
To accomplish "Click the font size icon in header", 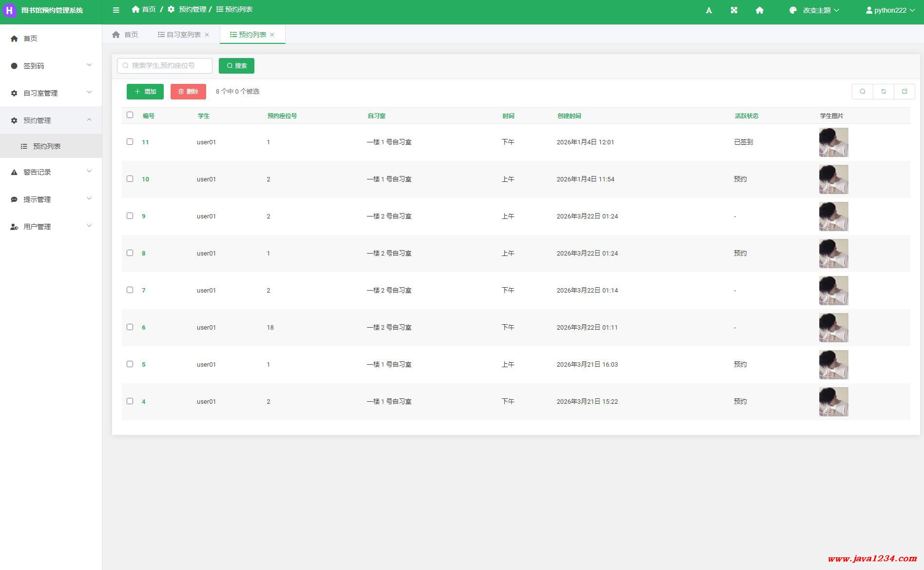I will (709, 10).
